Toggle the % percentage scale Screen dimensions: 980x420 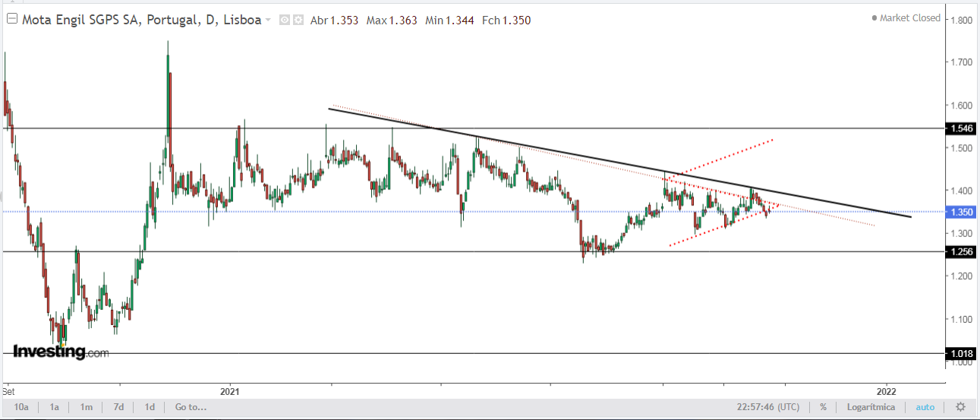tap(823, 407)
